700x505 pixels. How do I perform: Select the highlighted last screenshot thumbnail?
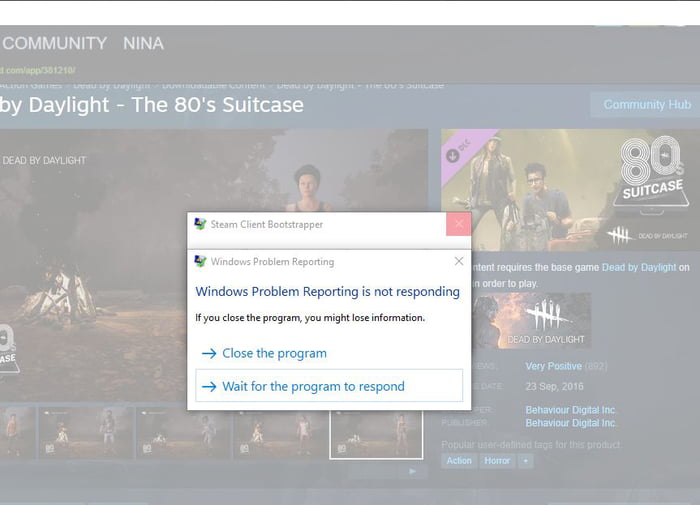click(x=376, y=434)
